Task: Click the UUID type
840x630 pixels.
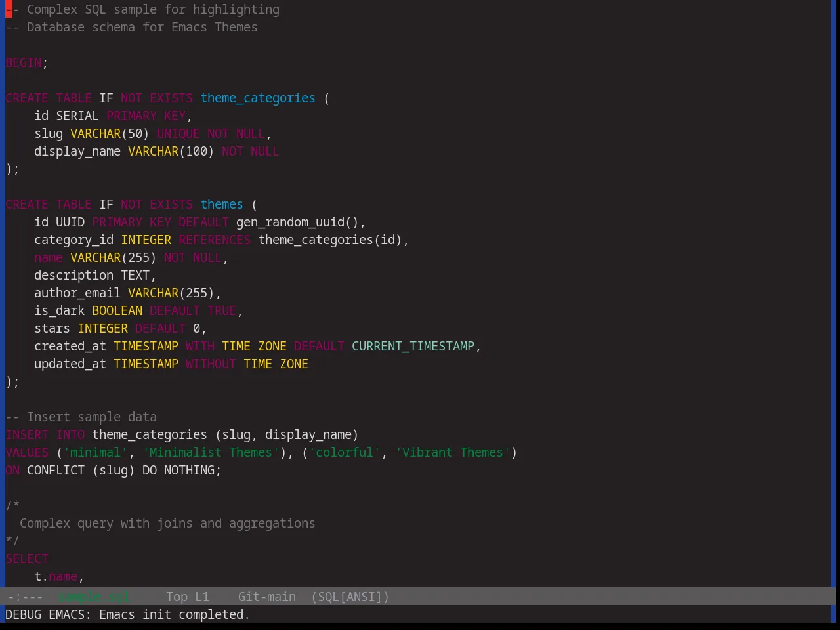Action: [x=70, y=222]
